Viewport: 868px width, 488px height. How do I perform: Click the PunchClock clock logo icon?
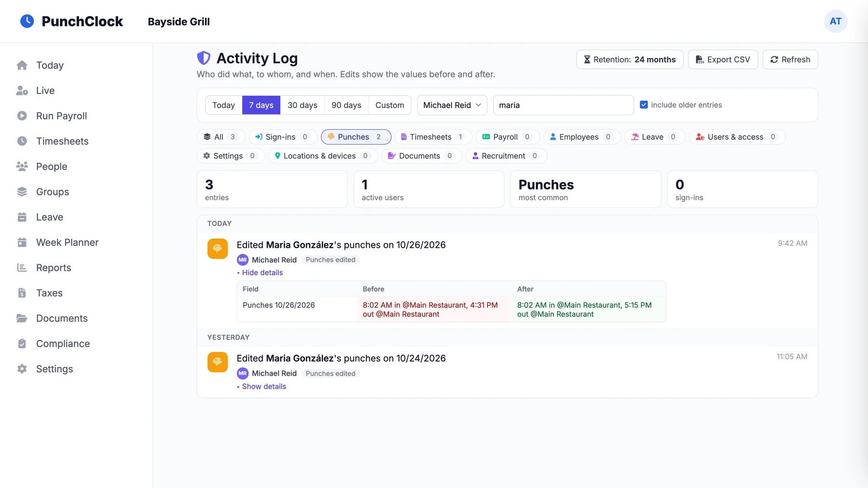coord(27,21)
